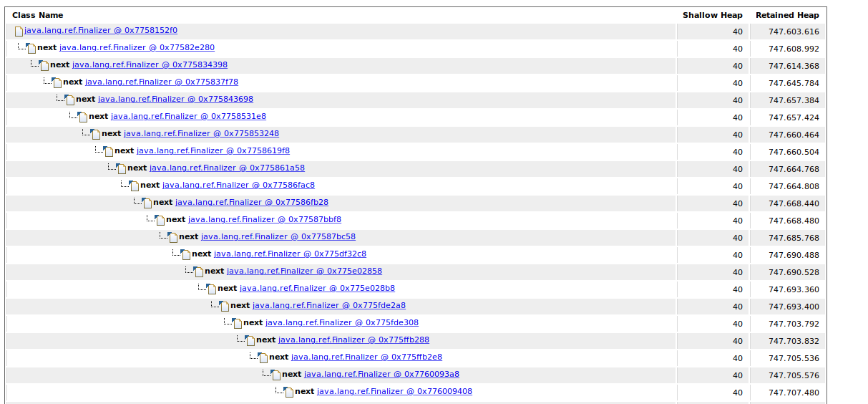
Task: Select retained heap value 747.645.784
Action: [x=794, y=83]
